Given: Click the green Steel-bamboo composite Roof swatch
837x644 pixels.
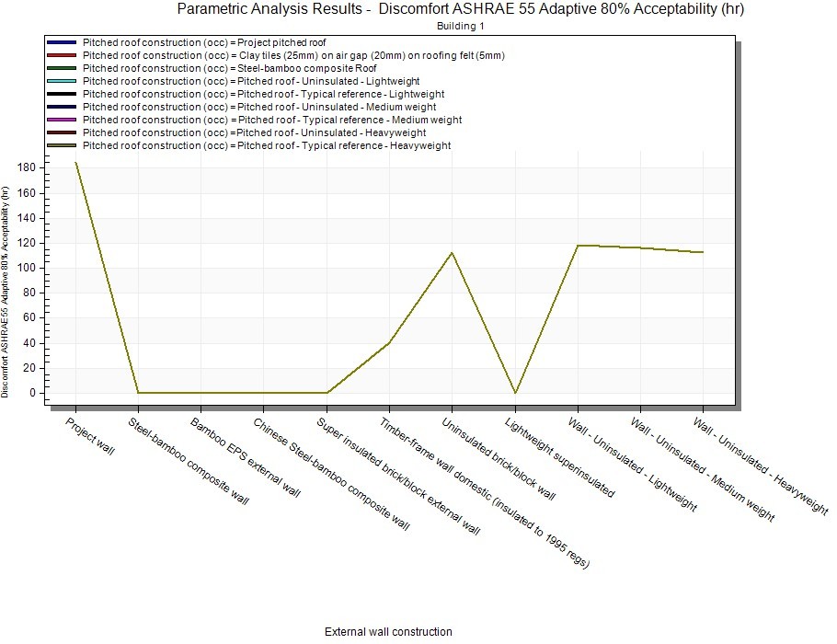Looking at the screenshot, I should pos(62,68).
